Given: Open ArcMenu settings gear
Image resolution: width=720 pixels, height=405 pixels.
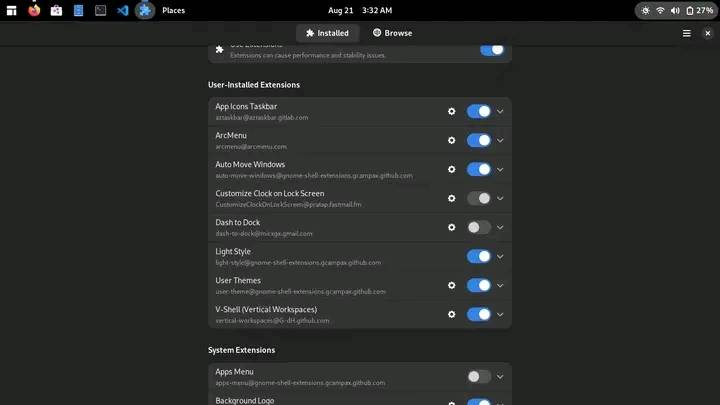Looking at the screenshot, I should tap(451, 141).
